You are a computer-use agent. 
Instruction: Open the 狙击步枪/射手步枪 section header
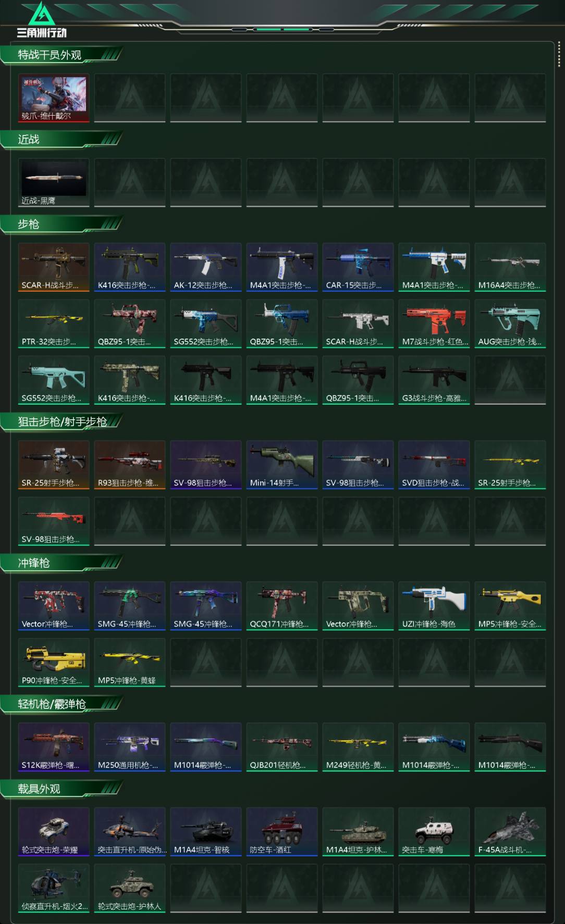tap(62, 422)
